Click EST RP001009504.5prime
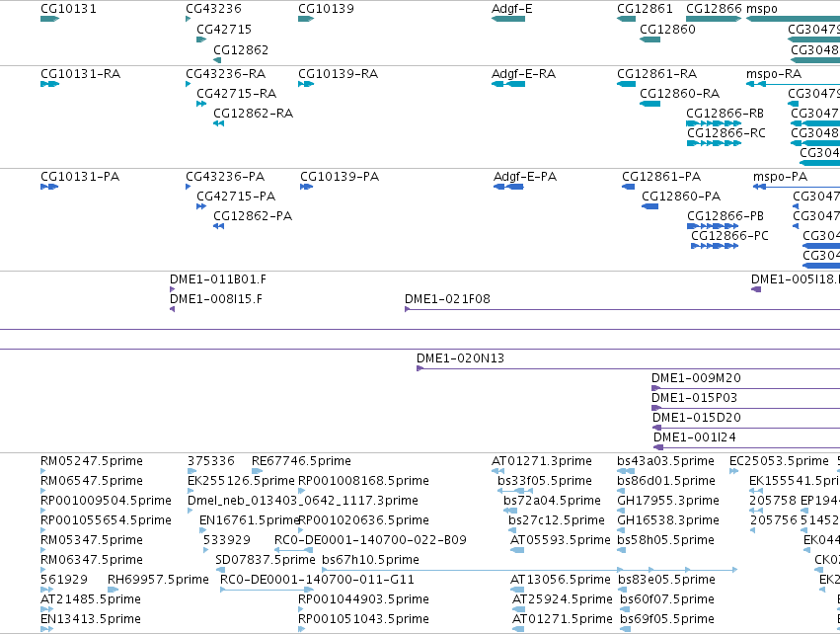Image resolution: width=840 pixels, height=634 pixels. pos(106,501)
